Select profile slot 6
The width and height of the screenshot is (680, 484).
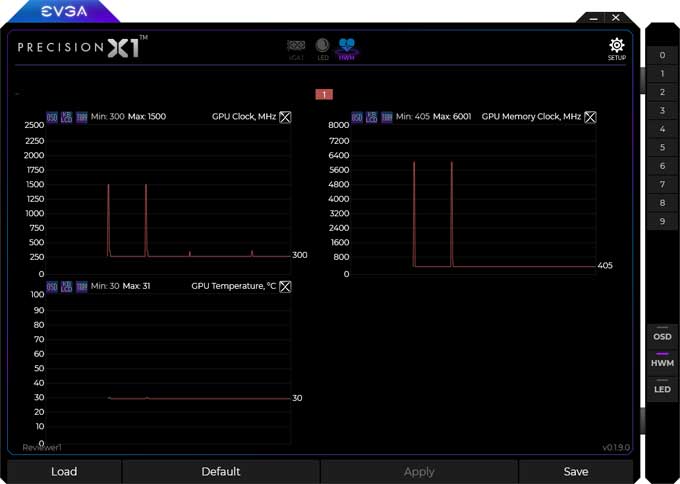pos(662,166)
